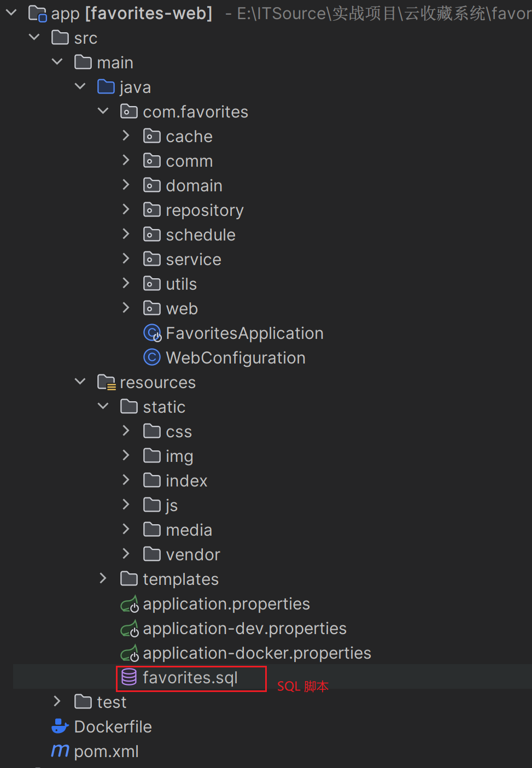The width and height of the screenshot is (532, 768).
Task: Click the Dockerfile whale icon
Action: pyautogui.click(x=60, y=726)
